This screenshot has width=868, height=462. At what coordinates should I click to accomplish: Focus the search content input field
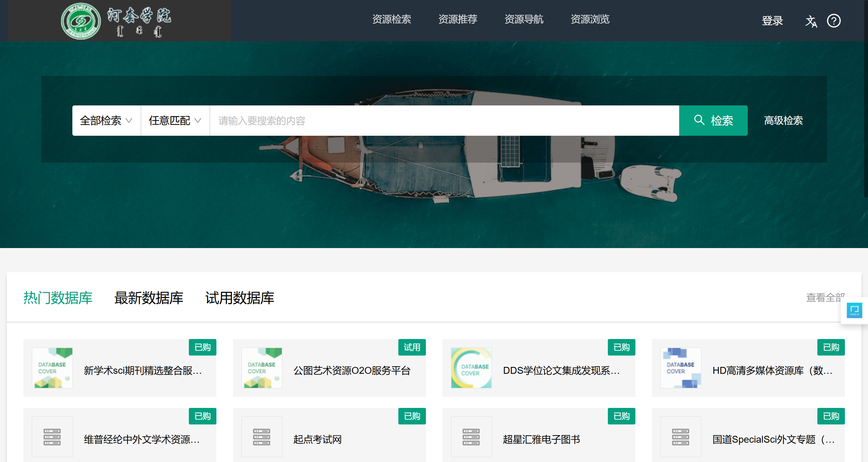pyautogui.click(x=444, y=121)
